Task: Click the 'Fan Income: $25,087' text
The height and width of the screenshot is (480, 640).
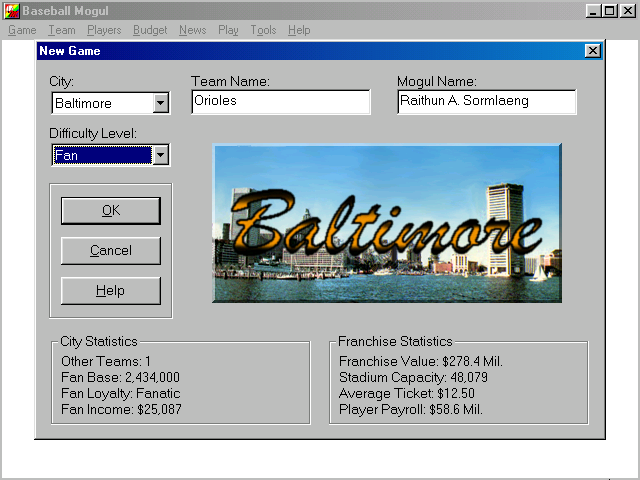Action: 121,409
